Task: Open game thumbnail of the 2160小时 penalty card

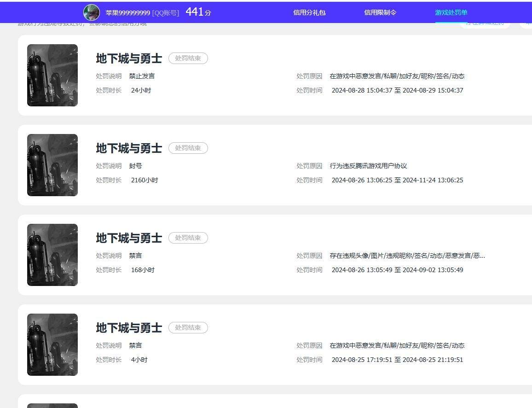Action: (x=52, y=165)
